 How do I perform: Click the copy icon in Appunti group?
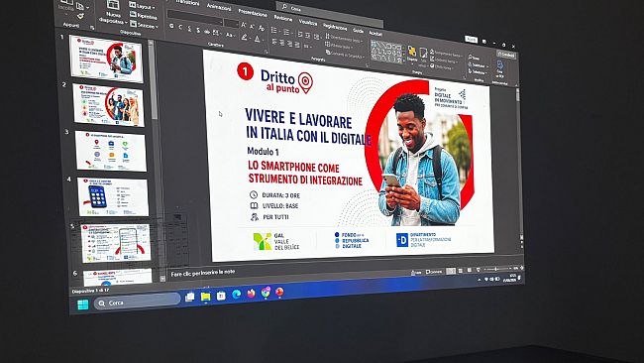[x=80, y=6]
